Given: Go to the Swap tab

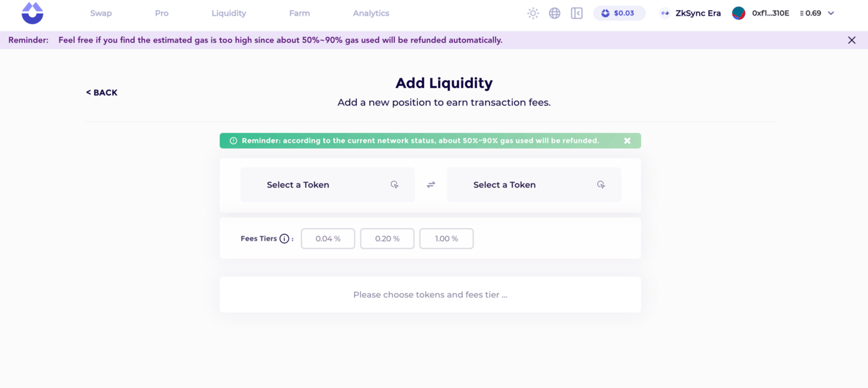Looking at the screenshot, I should click(101, 13).
